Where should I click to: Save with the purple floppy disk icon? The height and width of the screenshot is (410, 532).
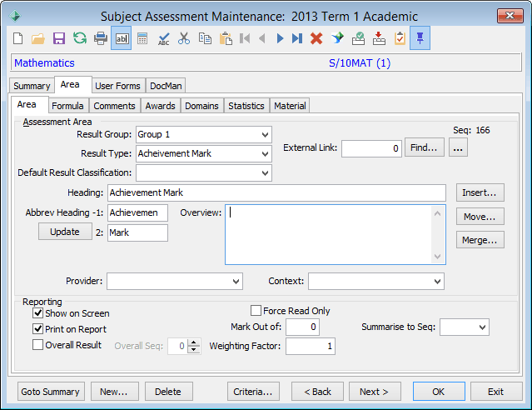59,38
